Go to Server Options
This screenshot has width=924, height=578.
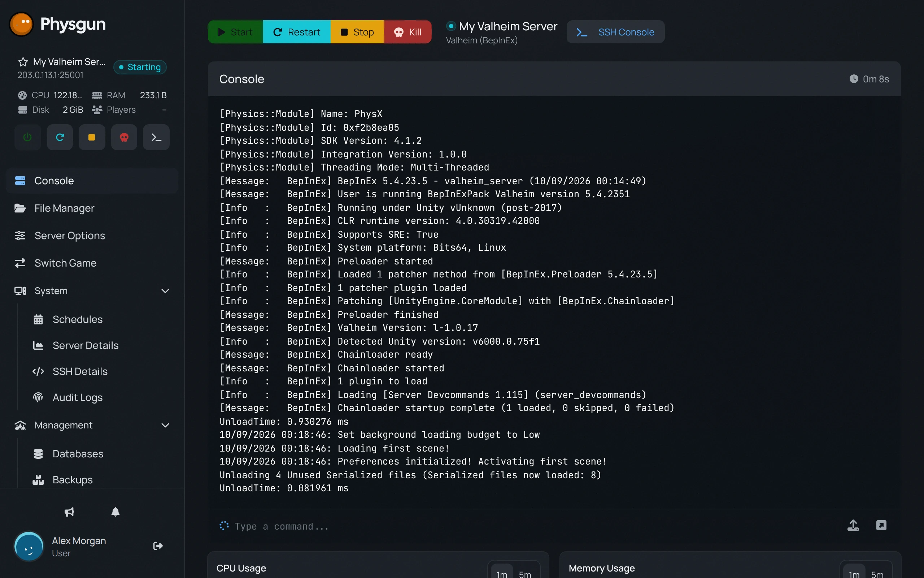coord(92,236)
